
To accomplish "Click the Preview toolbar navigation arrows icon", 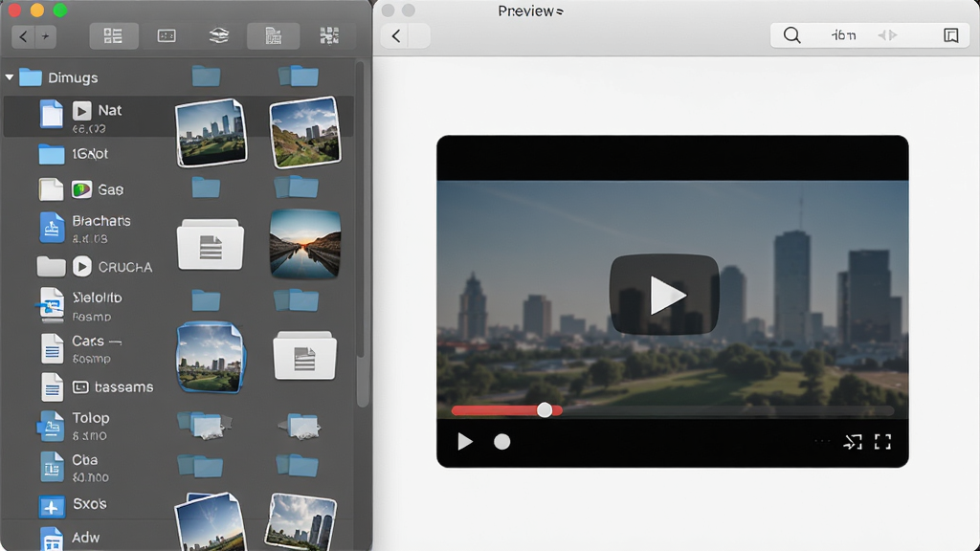I will (x=887, y=35).
